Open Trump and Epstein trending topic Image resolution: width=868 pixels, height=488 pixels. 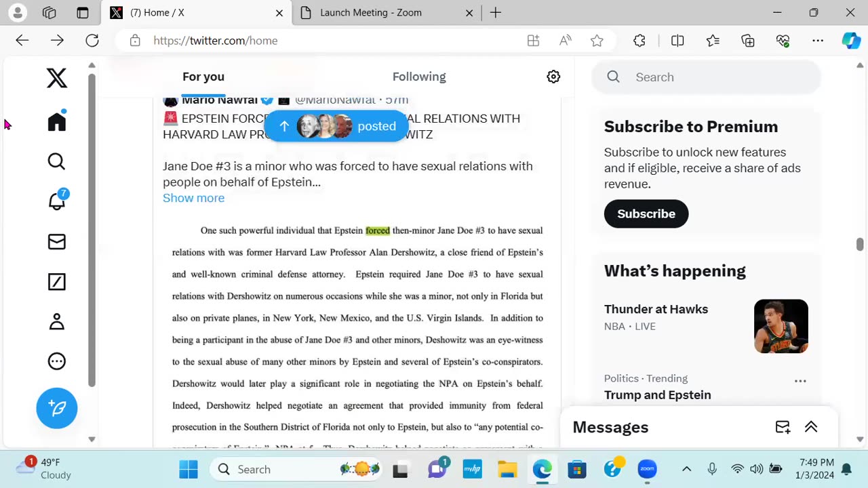[658, 395]
